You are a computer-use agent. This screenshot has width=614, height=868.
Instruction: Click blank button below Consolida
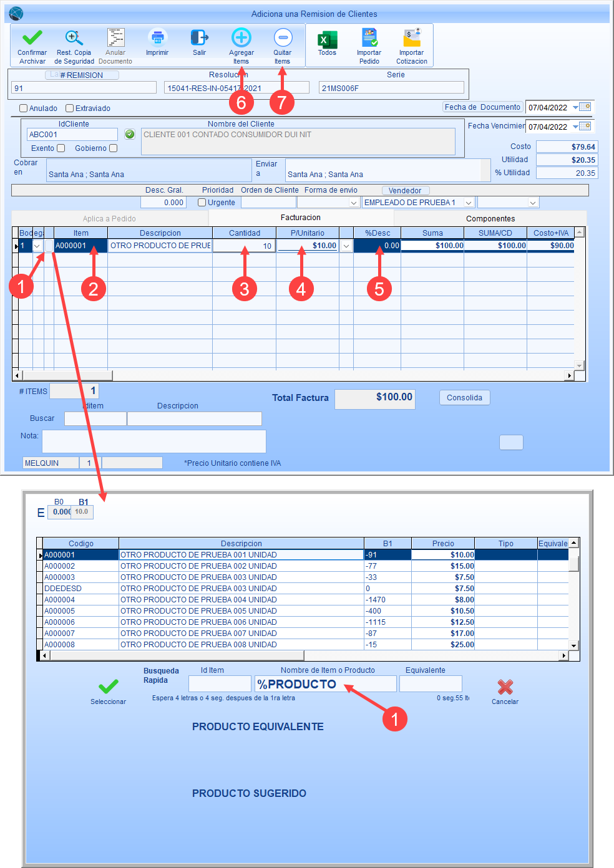coord(512,442)
